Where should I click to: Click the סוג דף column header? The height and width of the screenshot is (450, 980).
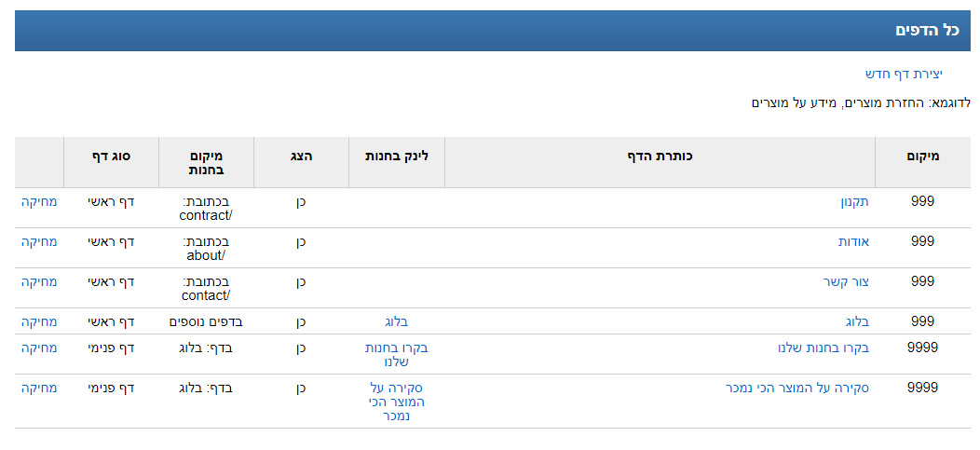click(111, 156)
